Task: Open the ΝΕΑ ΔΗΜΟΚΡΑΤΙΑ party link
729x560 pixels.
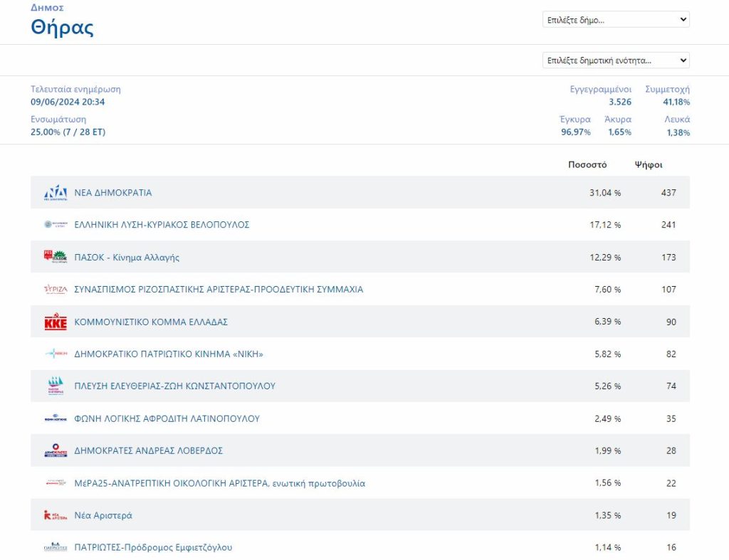Action: click(113, 192)
